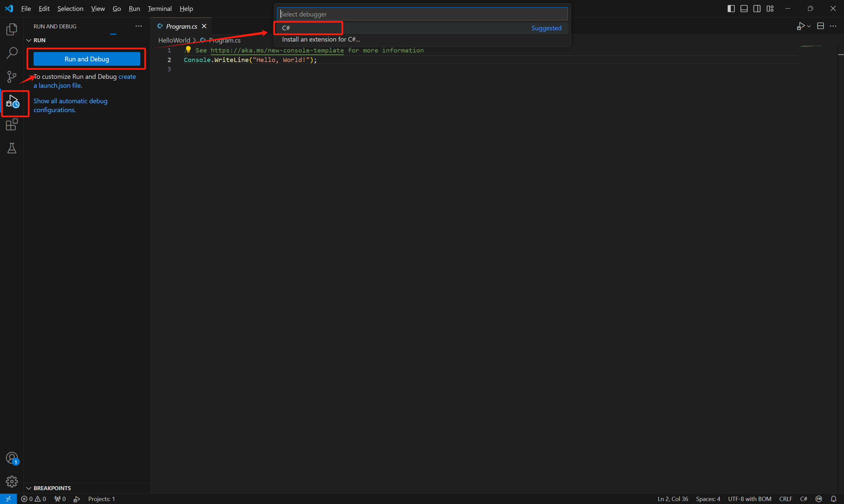Viewport: 844px width, 504px height.
Task: Open the Source Control view icon
Action: [12, 77]
